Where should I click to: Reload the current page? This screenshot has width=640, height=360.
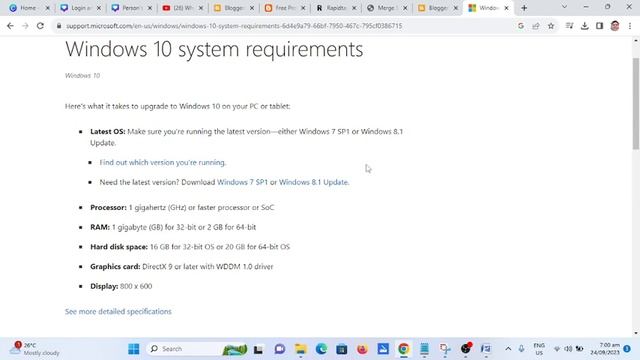40,26
